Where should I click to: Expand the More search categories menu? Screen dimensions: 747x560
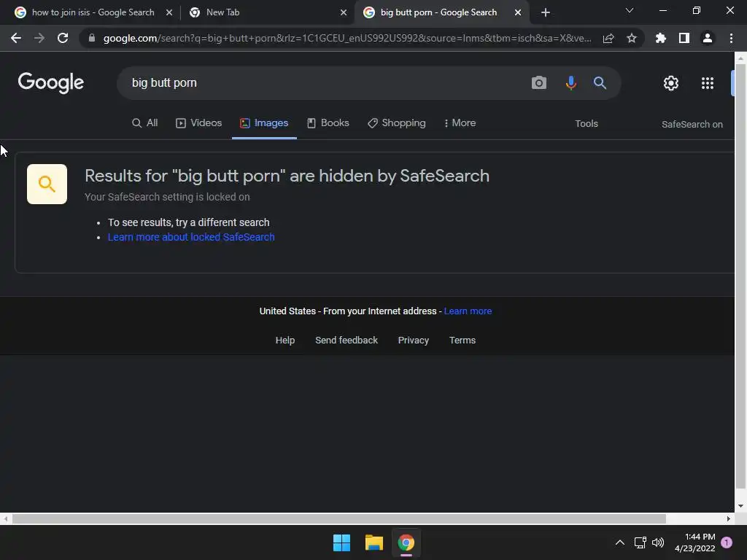click(460, 122)
